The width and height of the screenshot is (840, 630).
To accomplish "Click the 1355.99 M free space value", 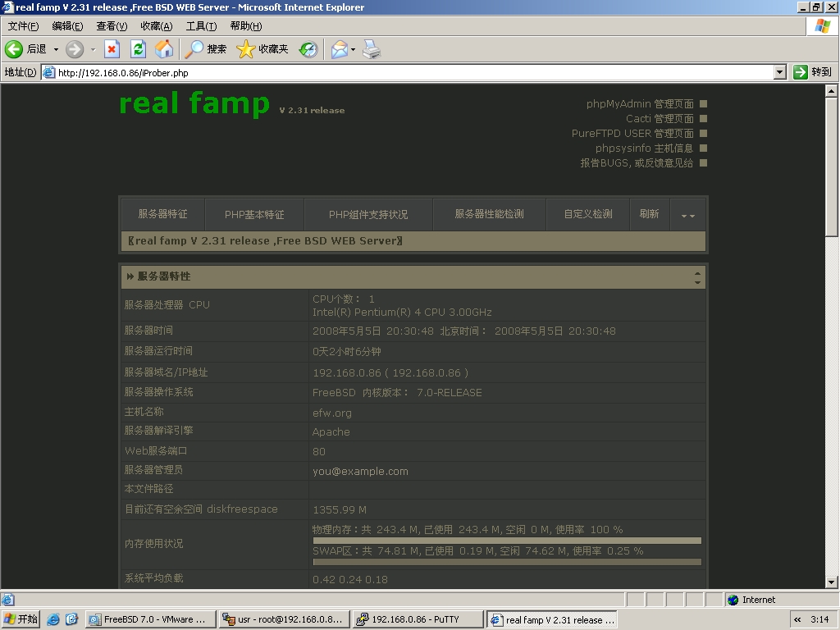I will click(340, 510).
